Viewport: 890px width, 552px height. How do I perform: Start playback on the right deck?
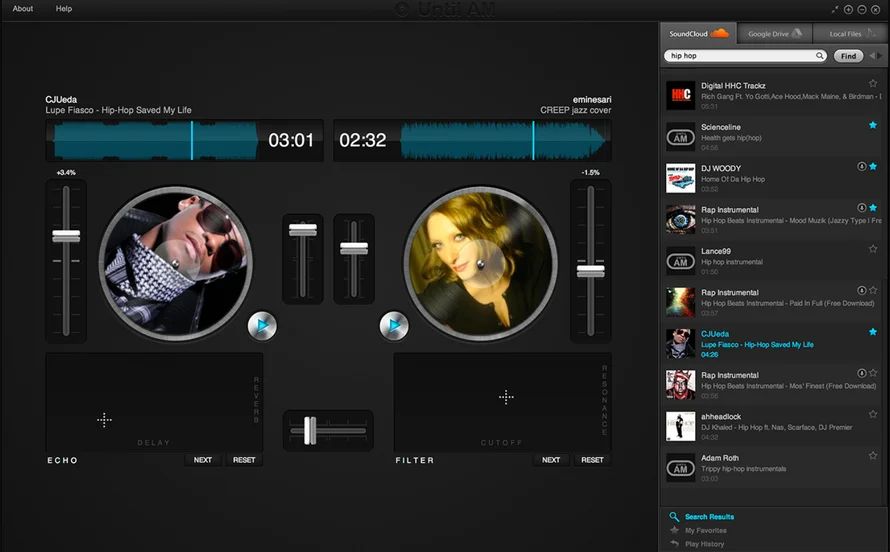394,326
